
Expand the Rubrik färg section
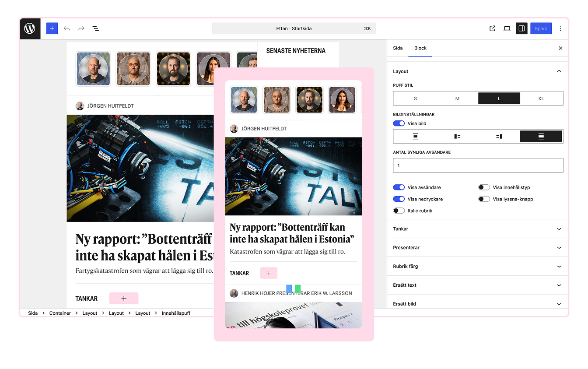pos(477,266)
